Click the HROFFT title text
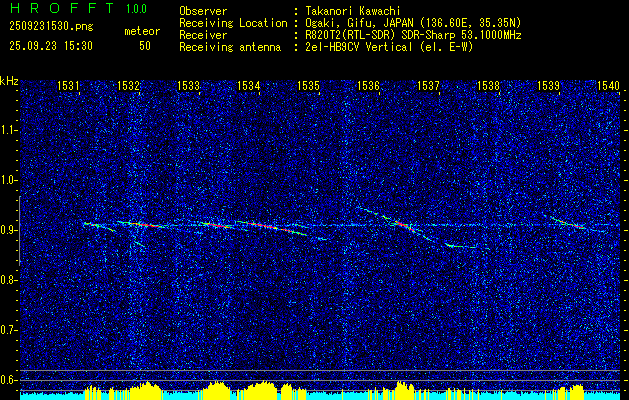629x400 pixels. 61,8
